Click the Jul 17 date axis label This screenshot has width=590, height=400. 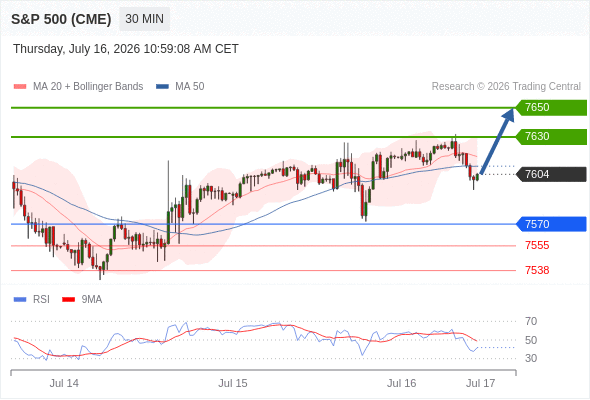coord(481,383)
